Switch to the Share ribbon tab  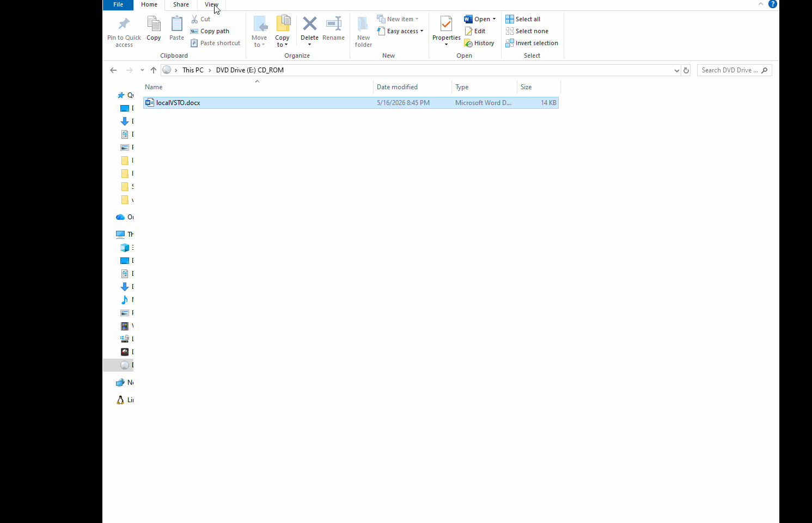click(x=181, y=4)
